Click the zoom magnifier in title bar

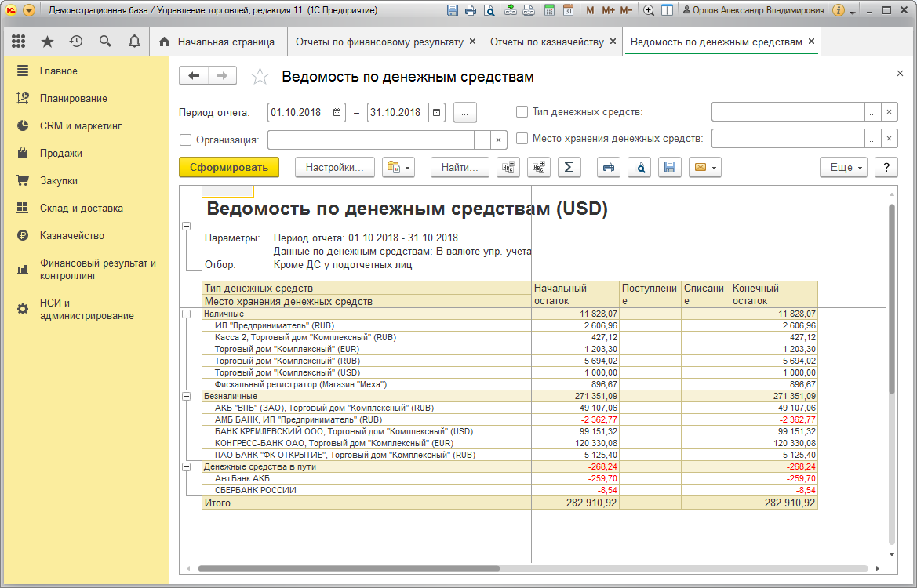[649, 10]
